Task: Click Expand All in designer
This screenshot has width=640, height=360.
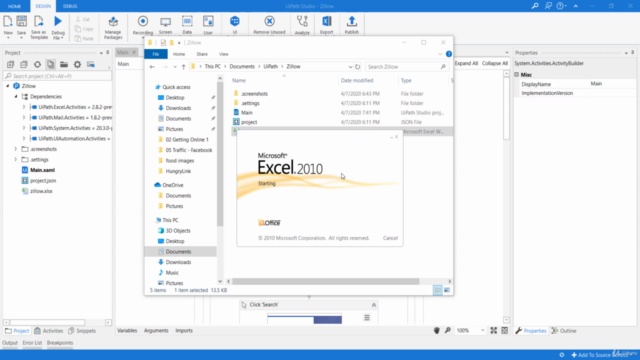Action: point(466,63)
